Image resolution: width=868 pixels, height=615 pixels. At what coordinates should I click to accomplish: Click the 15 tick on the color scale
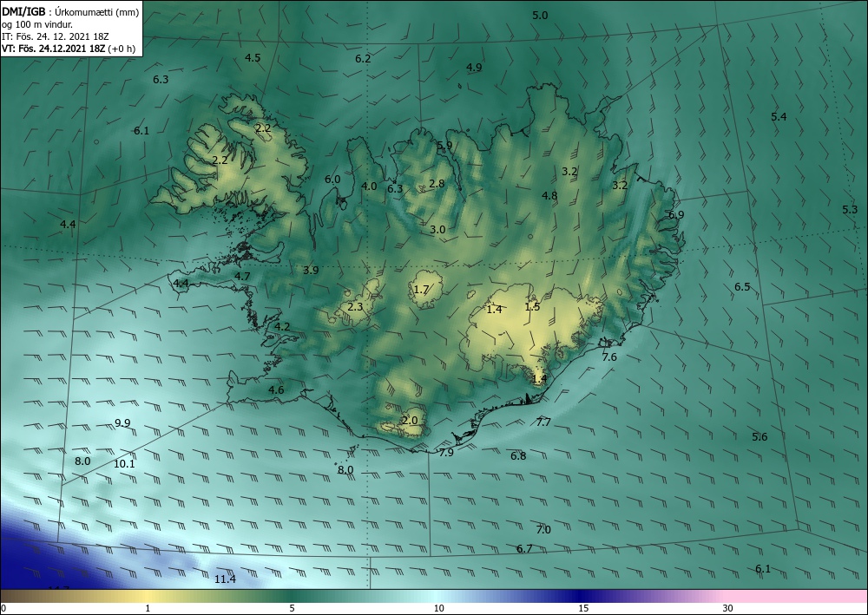(x=583, y=609)
